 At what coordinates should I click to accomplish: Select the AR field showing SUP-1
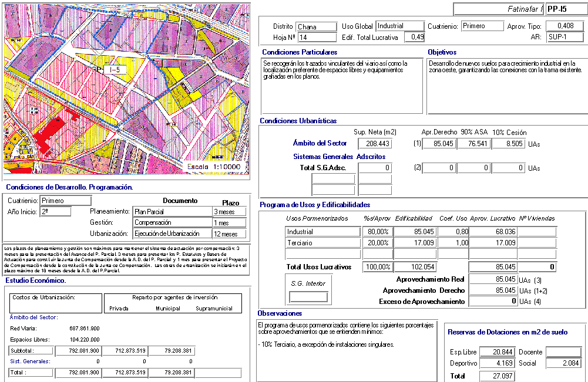click(564, 38)
